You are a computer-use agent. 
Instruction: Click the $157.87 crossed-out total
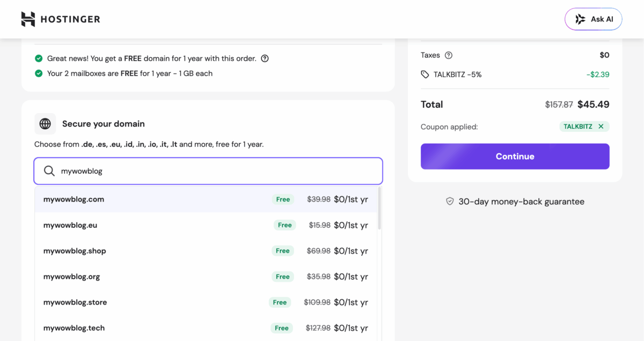tap(559, 105)
